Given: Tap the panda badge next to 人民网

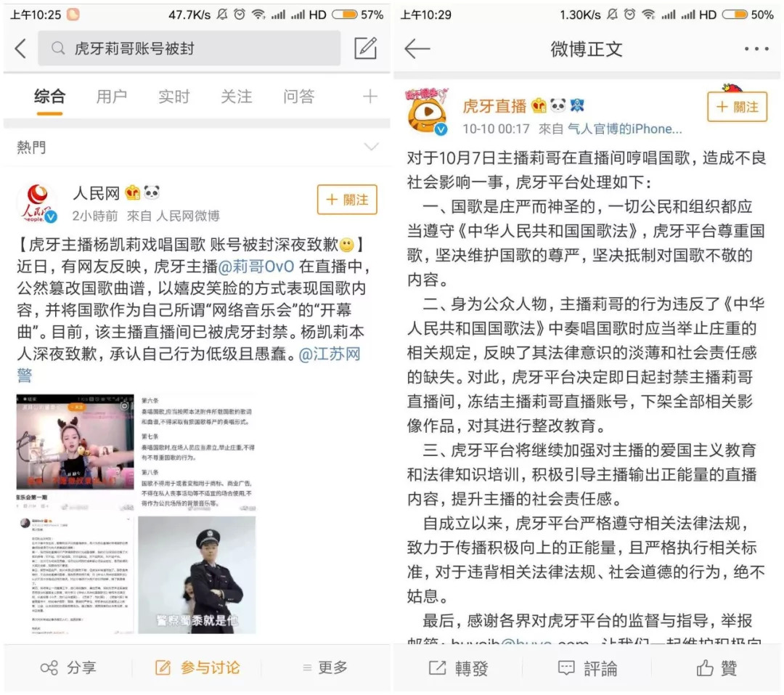Looking at the screenshot, I should click(x=152, y=192).
